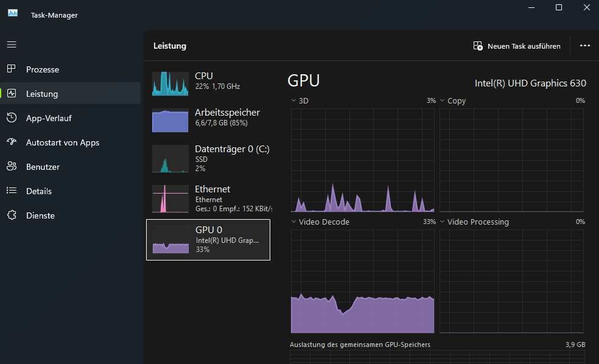Maximize the Task-Manager window
Viewport: 599px width, 364px height.
coord(558,8)
